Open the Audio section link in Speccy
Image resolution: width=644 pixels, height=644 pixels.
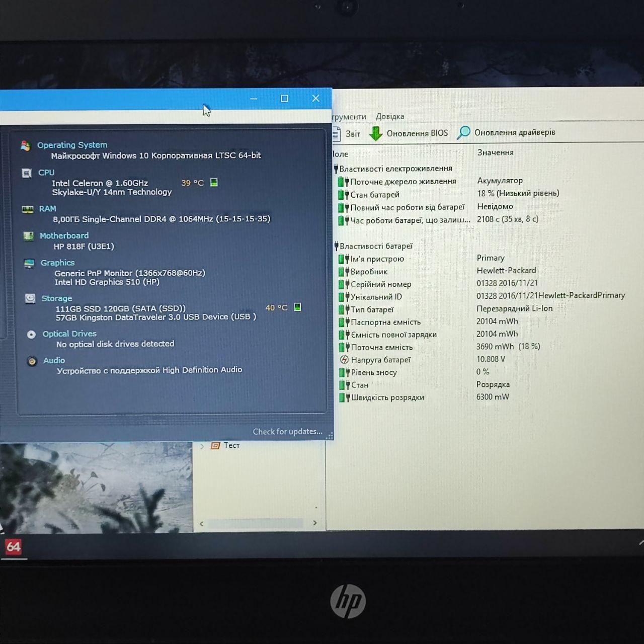click(x=54, y=360)
